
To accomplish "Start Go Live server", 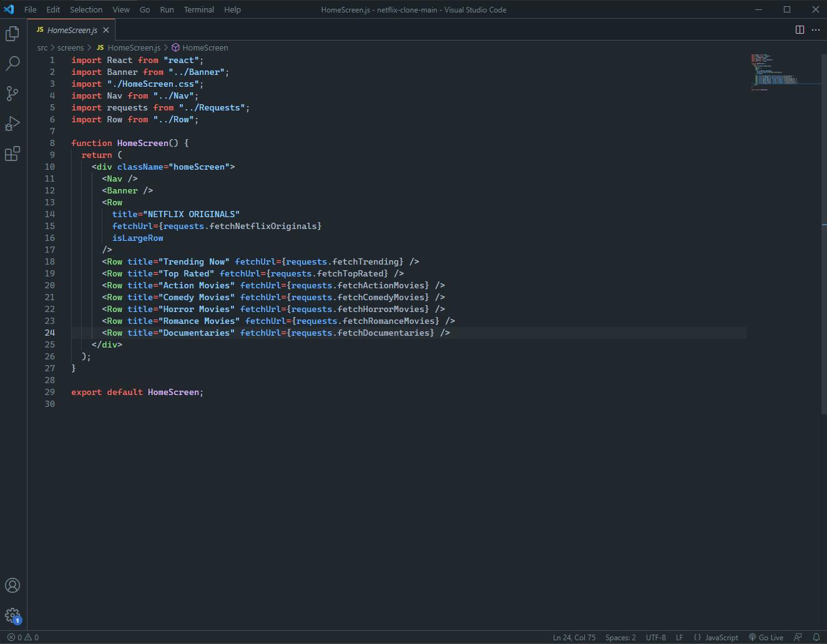I will pyautogui.click(x=766, y=637).
